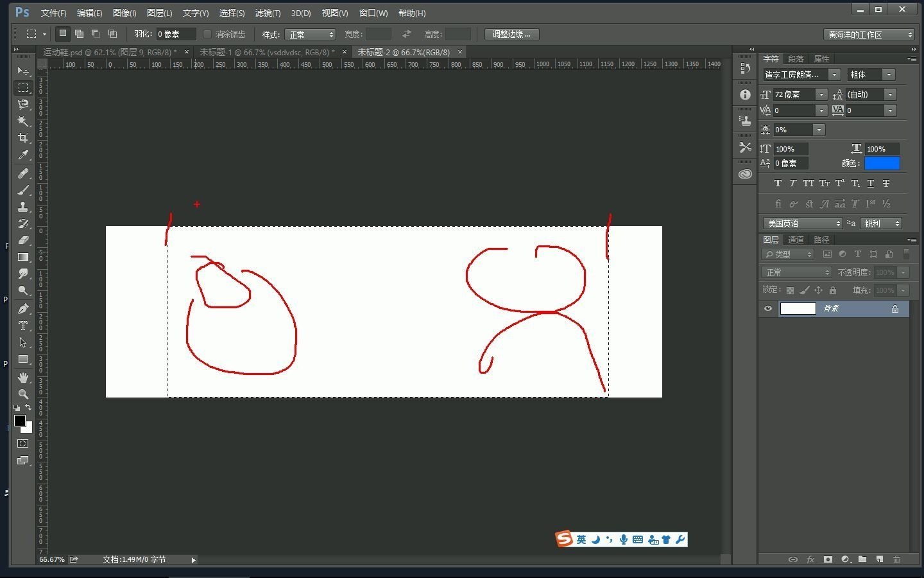This screenshot has width=924, height=578.
Task: Toggle strikethrough text style
Action: click(x=886, y=183)
